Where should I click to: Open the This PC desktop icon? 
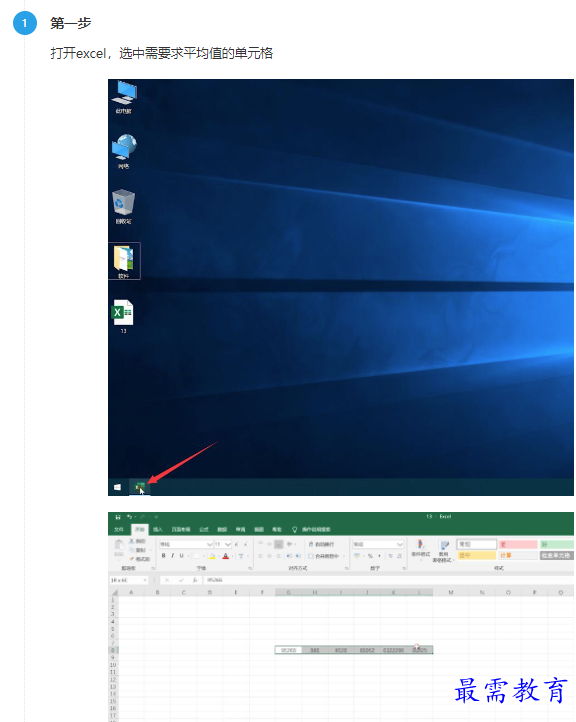click(x=123, y=97)
